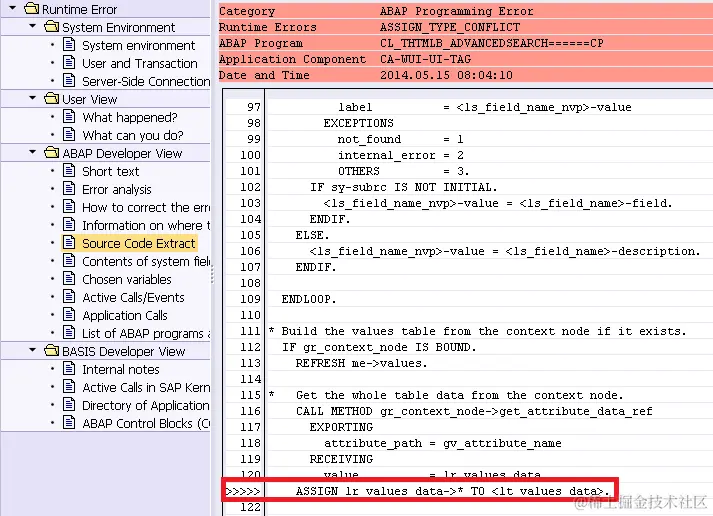Click the Runtime Error folder icon
Image resolution: width=713 pixels, height=516 pixels.
31,8
